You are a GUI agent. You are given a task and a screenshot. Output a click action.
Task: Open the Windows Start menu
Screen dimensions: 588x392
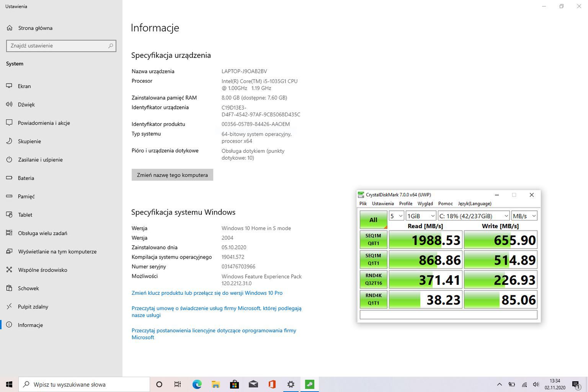tap(9, 384)
